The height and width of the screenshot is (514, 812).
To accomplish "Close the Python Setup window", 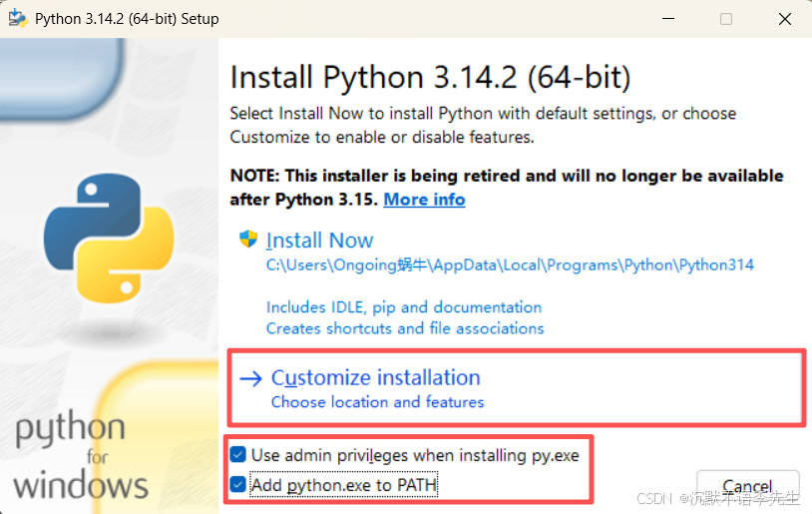I will click(x=784, y=19).
